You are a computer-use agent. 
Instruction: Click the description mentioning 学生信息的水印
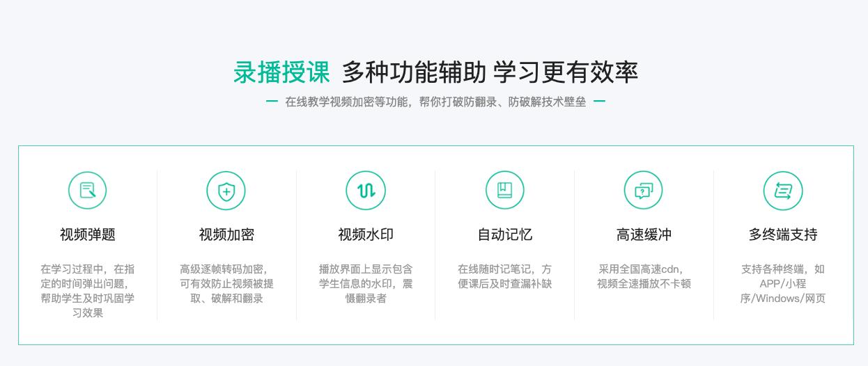(x=366, y=283)
